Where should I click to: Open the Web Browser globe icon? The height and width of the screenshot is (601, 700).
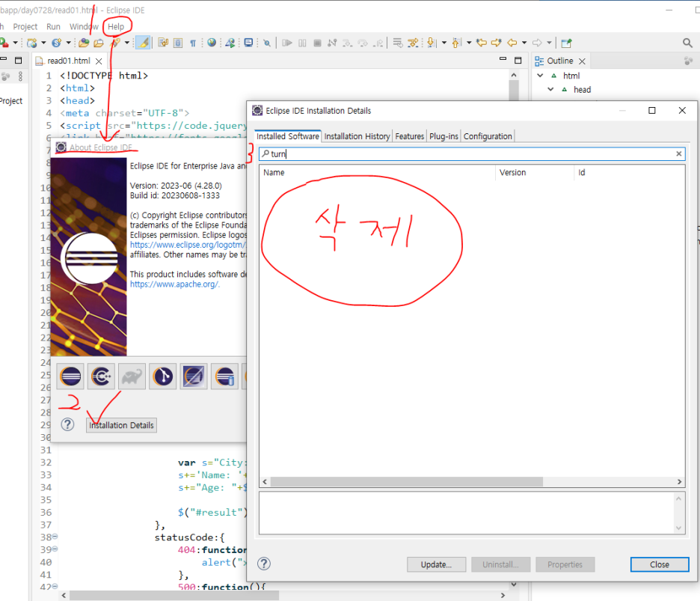[212, 43]
